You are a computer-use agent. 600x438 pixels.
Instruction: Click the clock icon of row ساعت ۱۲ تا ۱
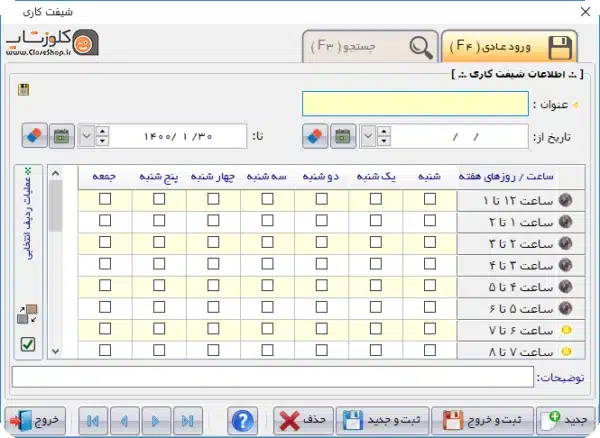[566, 200]
